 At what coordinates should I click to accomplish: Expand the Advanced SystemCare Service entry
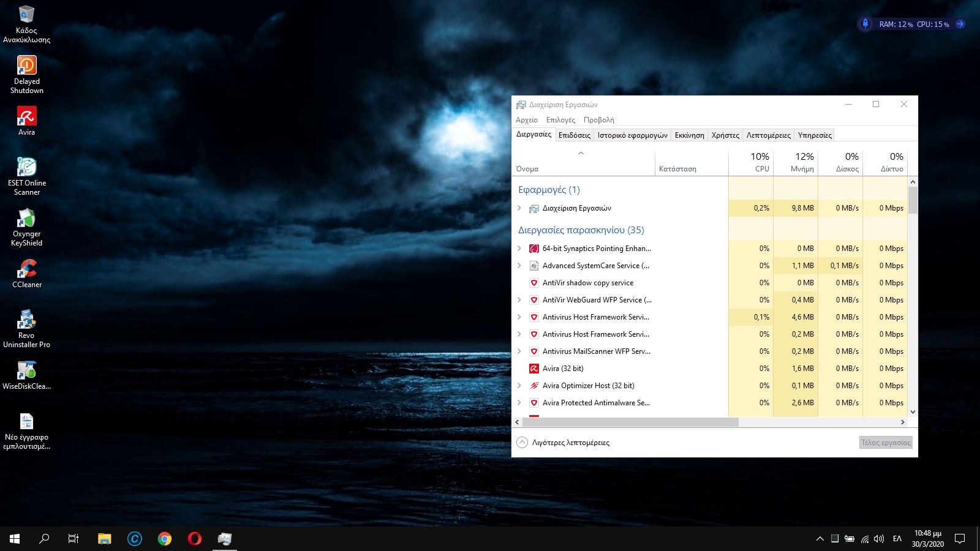pos(519,266)
